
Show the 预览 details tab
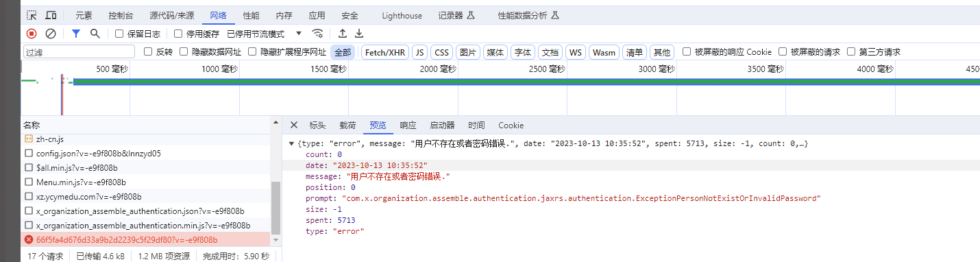click(378, 125)
